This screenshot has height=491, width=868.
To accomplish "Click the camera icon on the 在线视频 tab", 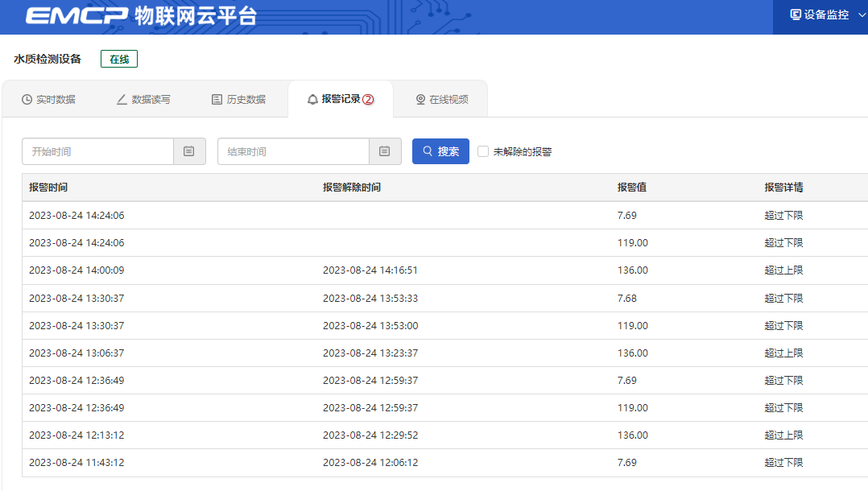I will (420, 98).
